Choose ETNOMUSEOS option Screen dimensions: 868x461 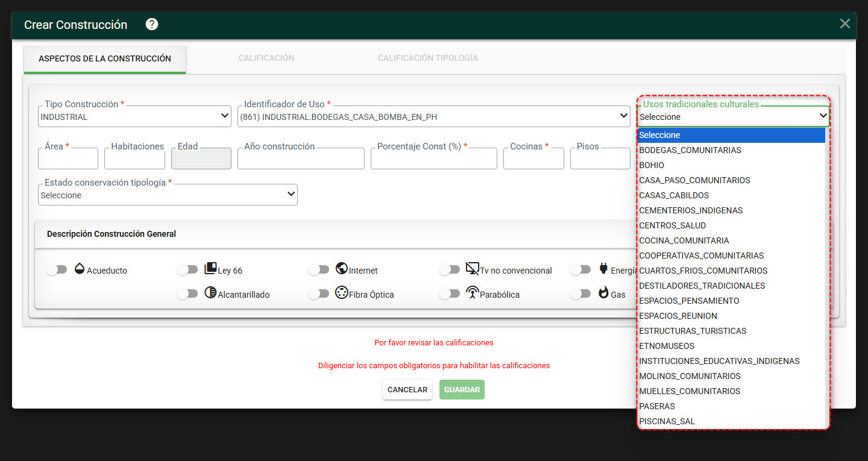pyautogui.click(x=731, y=346)
